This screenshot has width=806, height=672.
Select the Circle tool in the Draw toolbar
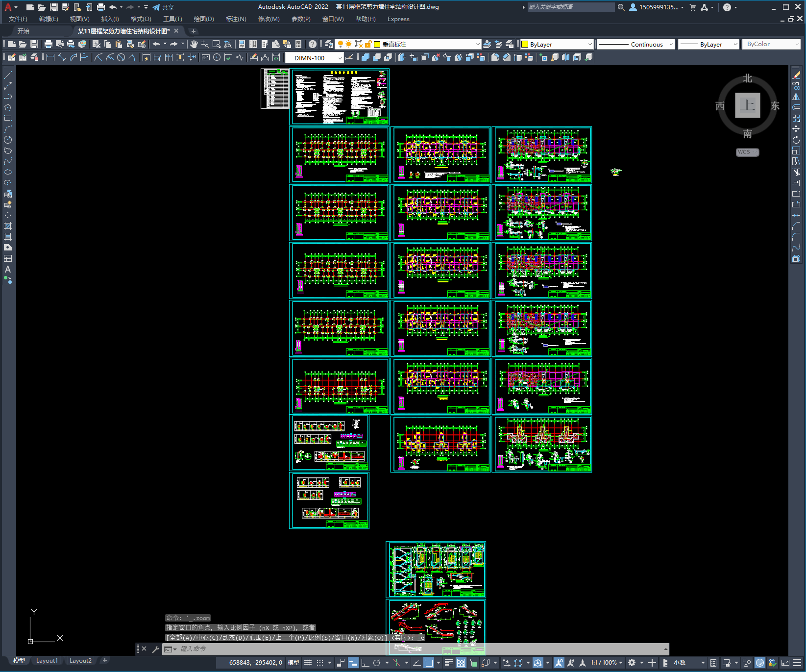[8, 140]
